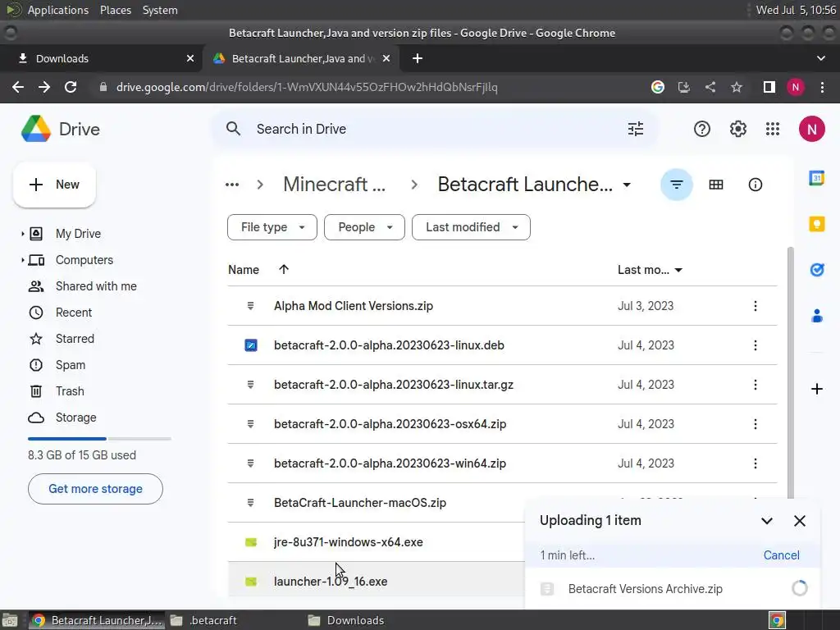Viewport: 840px width, 630px height.
Task: Share this page from address bar
Action: (x=710, y=87)
